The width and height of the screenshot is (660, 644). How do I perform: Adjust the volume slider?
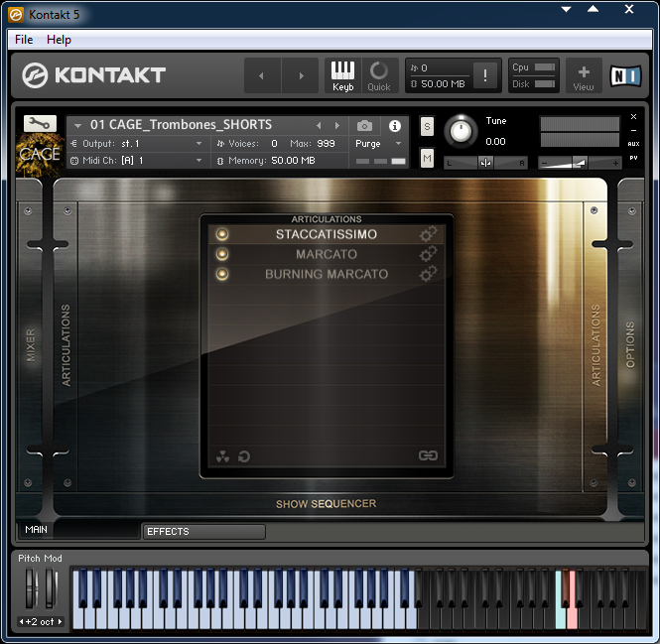tap(580, 163)
